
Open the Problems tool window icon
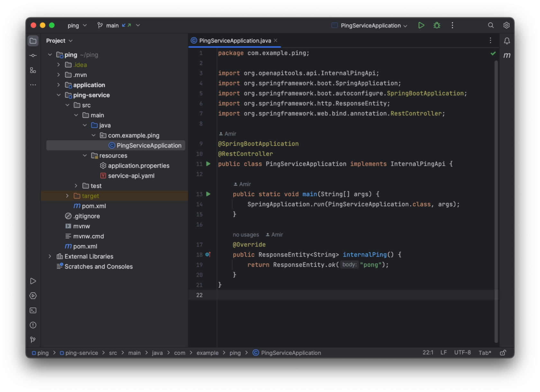pyautogui.click(x=33, y=325)
